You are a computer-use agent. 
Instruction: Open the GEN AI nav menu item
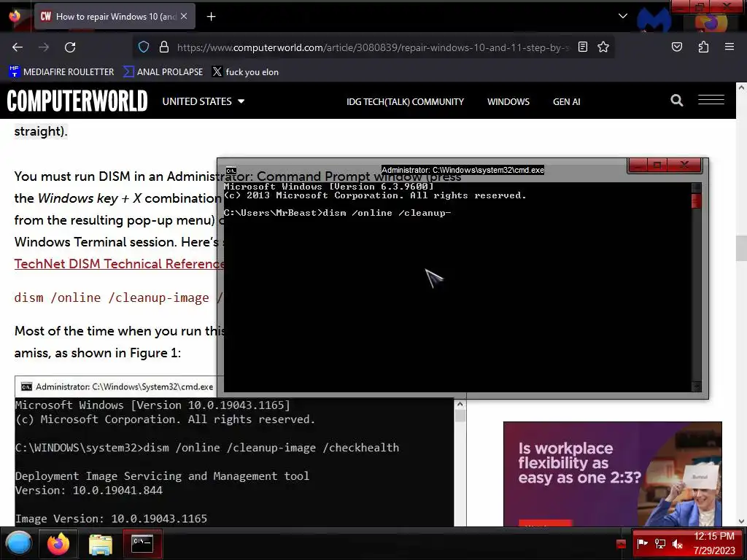(566, 102)
